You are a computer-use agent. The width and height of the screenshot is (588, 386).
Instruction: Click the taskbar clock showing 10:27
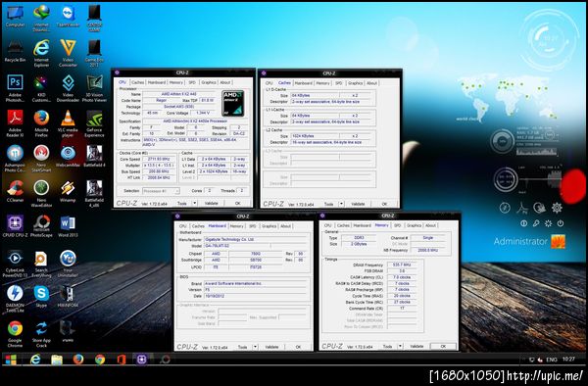click(568, 359)
